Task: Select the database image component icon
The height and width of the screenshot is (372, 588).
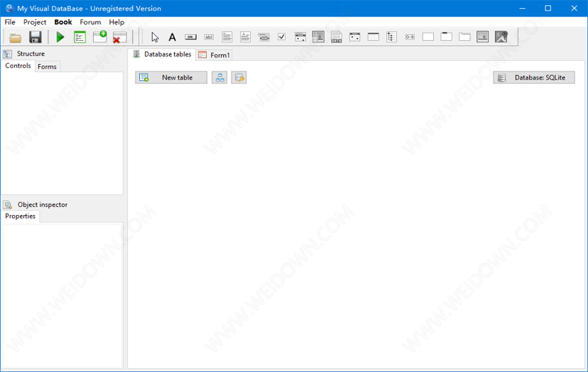Action: click(319, 36)
